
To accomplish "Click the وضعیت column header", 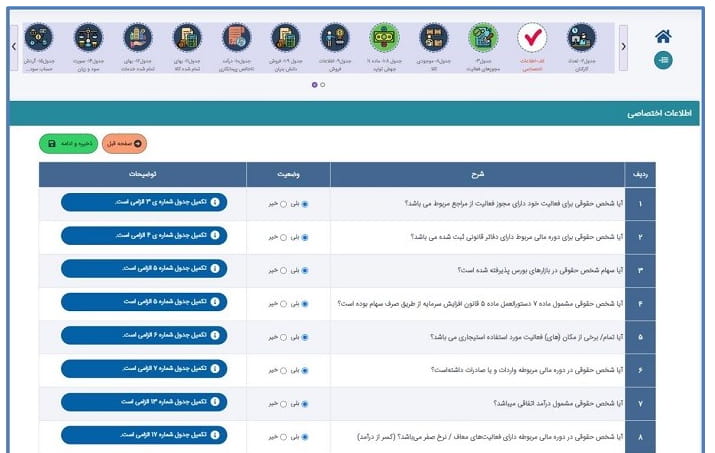I will point(288,174).
